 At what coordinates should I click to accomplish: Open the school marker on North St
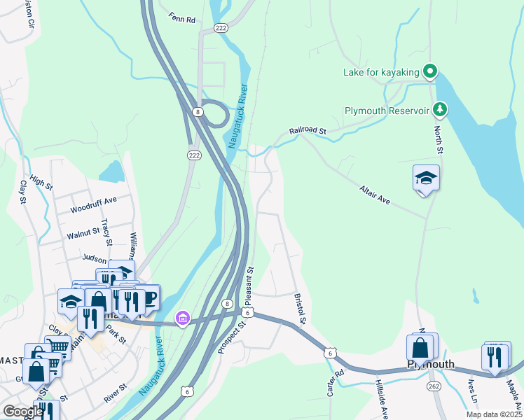click(426, 180)
